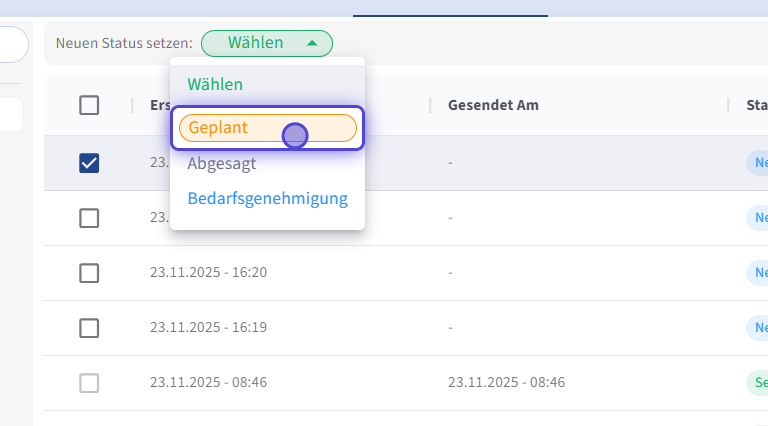The height and width of the screenshot is (426, 768).
Task: Click the "Sta…" column header at right edge
Action: (757, 105)
